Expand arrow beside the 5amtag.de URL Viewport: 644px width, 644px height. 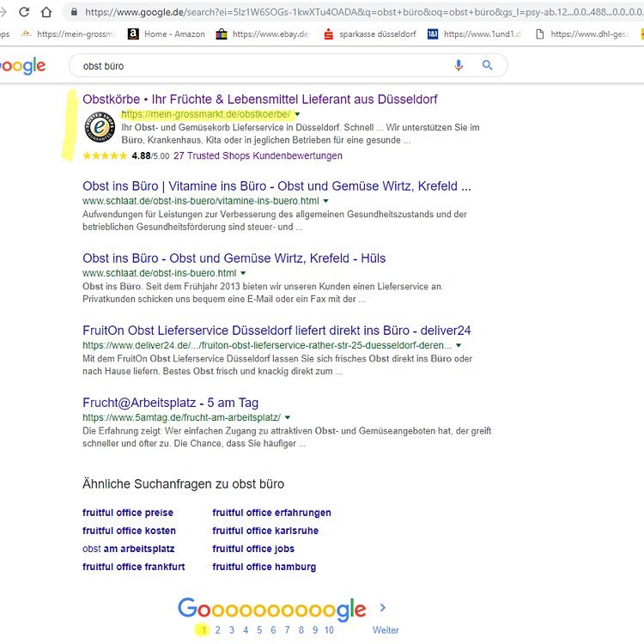(x=288, y=417)
